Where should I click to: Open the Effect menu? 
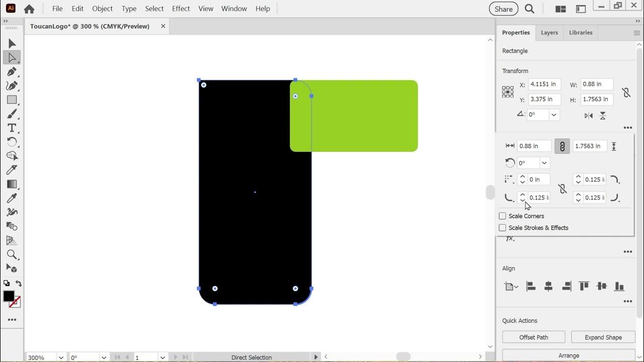pos(181,9)
